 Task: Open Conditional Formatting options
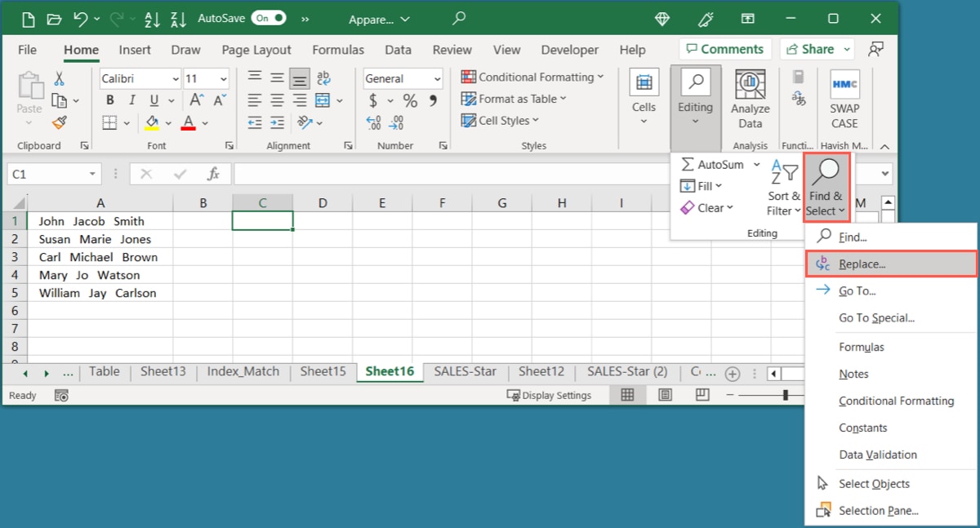[532, 77]
